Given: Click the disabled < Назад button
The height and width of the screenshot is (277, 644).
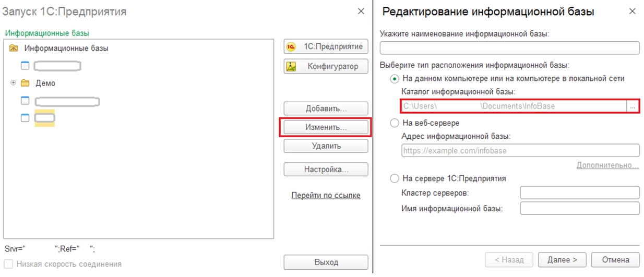Looking at the screenshot, I should 509,259.
